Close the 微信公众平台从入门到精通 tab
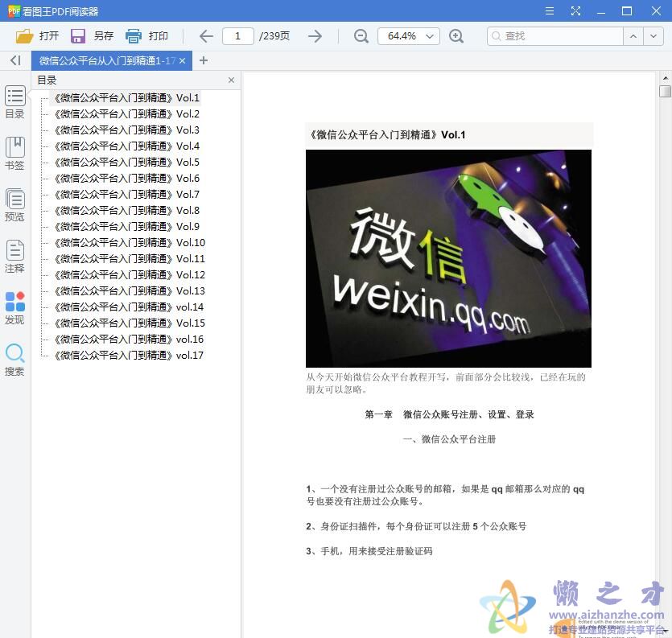 tap(183, 61)
